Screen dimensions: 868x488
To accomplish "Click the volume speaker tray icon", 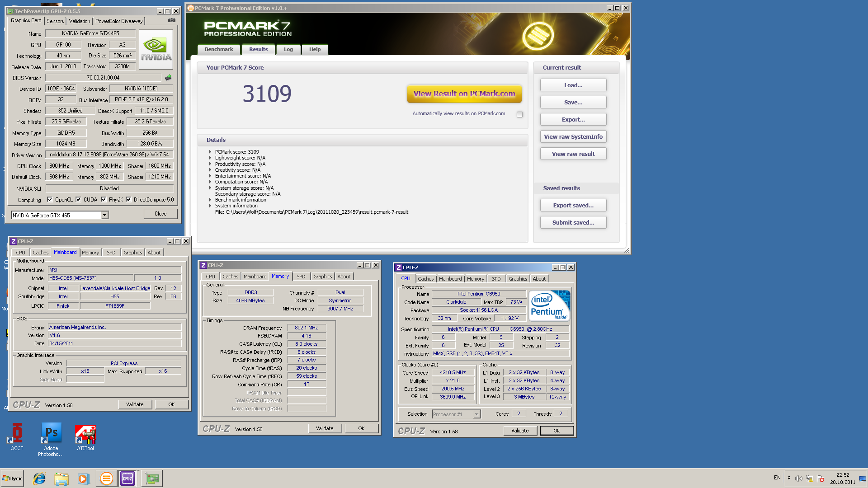I will (799, 479).
